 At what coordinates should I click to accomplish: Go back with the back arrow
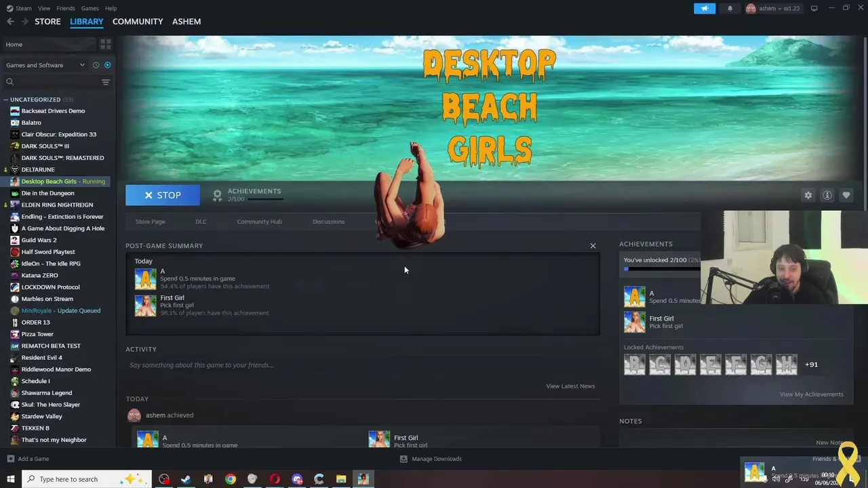click(10, 22)
